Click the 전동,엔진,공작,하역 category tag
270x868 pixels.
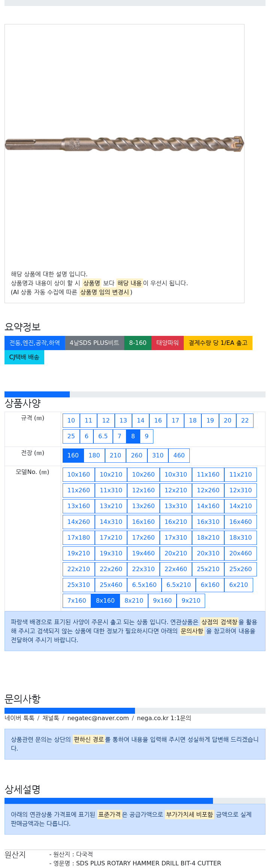[x=34, y=343]
